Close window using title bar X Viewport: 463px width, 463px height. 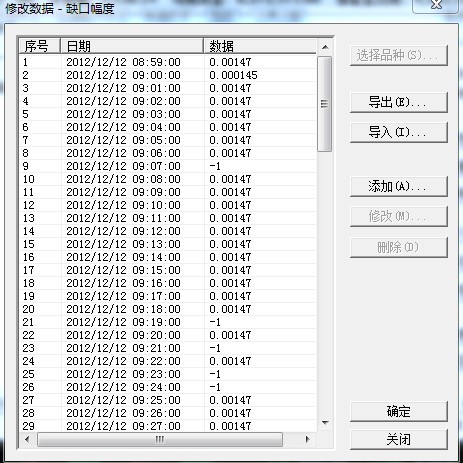(x=436, y=5)
